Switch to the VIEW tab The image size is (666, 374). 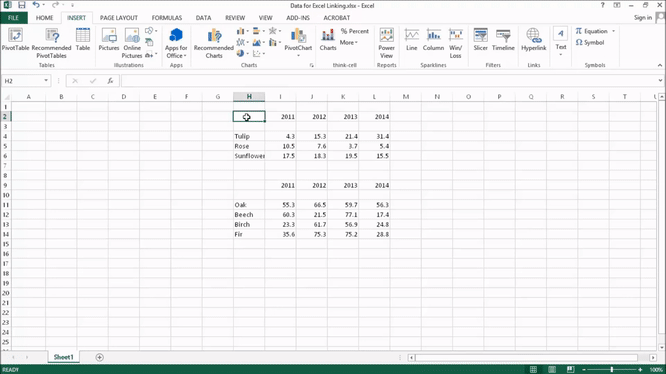tap(265, 18)
